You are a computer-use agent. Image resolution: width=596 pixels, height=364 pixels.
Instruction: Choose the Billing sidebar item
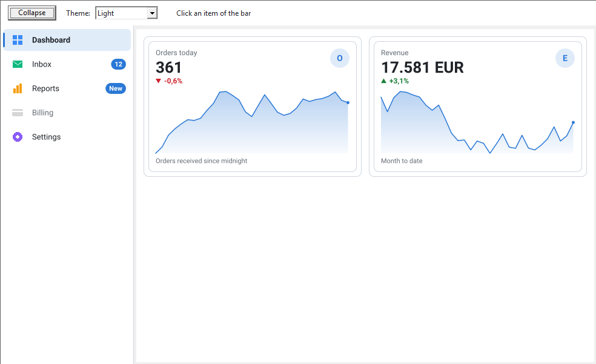67,113
